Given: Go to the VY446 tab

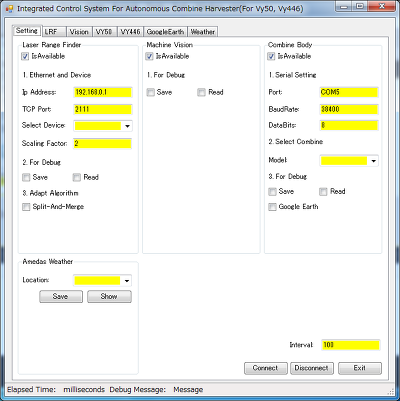Looking at the screenshot, I should [130, 32].
